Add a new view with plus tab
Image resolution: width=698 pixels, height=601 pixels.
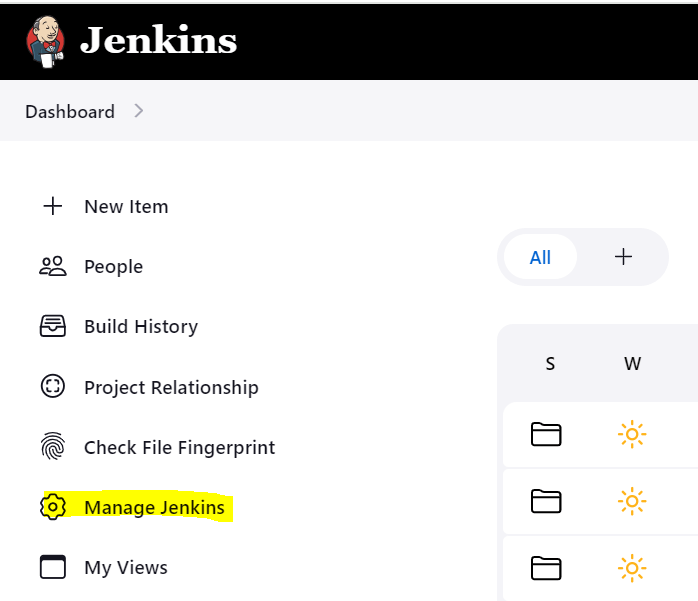pyautogui.click(x=623, y=257)
